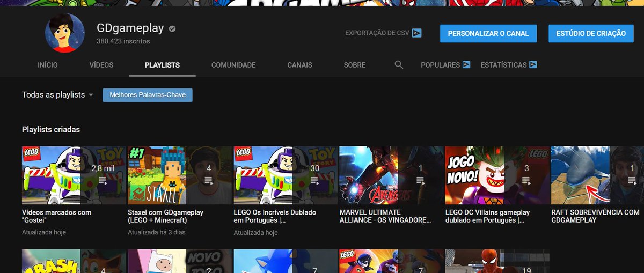
Task: Click playlist icon on Staxel thumbnail overlay
Action: point(209,181)
